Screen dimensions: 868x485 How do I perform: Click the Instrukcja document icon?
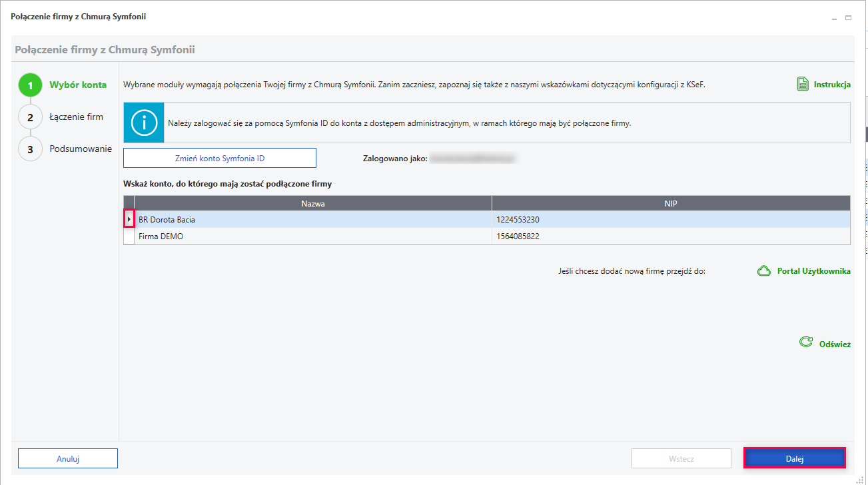[x=803, y=85]
